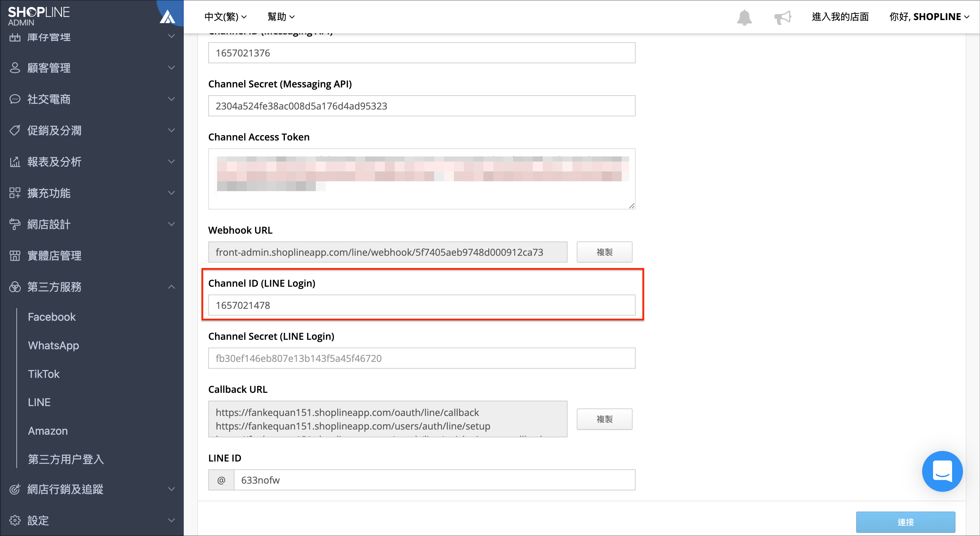
Task: Expand the 顧客管理 menu chevron
Action: point(171,68)
